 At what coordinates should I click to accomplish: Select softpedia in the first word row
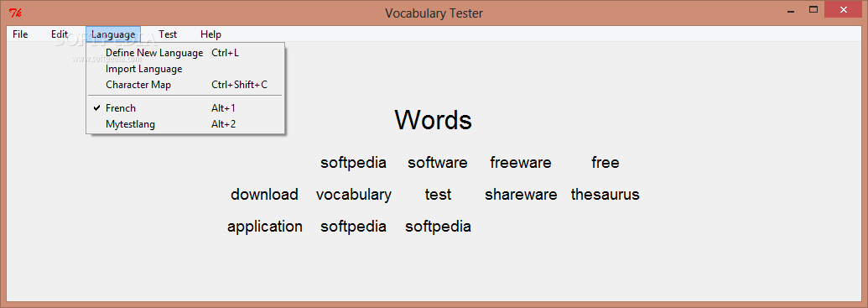(x=353, y=163)
